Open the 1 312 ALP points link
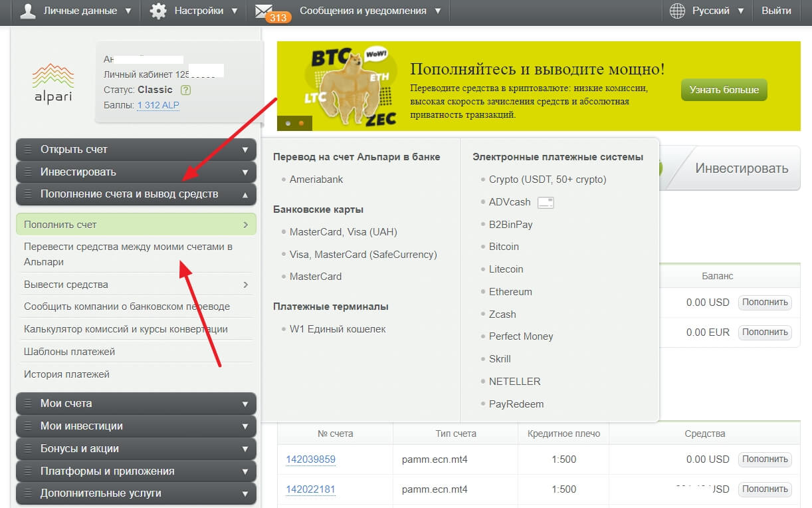 pyautogui.click(x=158, y=105)
